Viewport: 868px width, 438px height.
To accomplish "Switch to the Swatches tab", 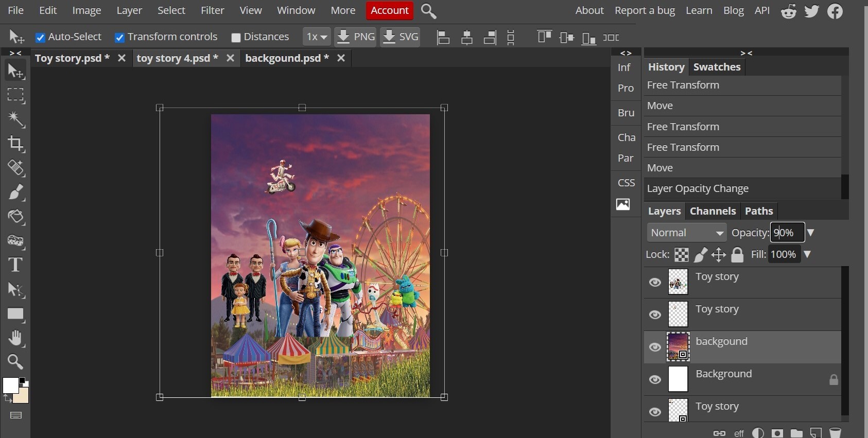I will 717,67.
